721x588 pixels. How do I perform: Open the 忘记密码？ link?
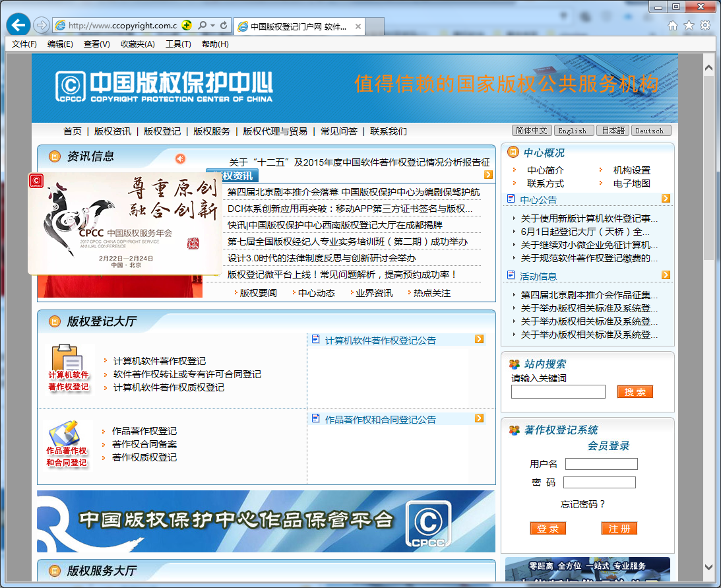click(x=583, y=505)
